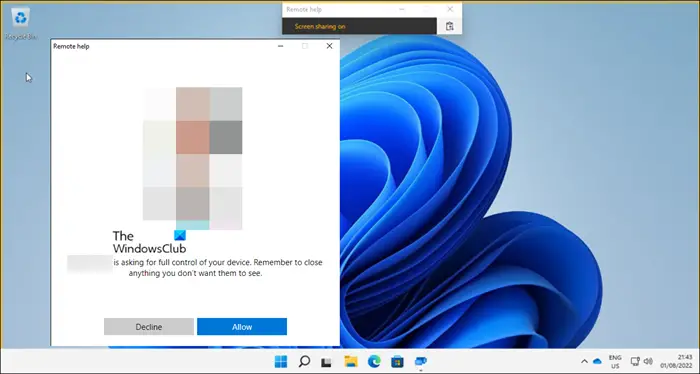Click the blurred profile picture in the dialog
Image resolution: width=700 pixels, height=374 pixels.
(x=192, y=158)
